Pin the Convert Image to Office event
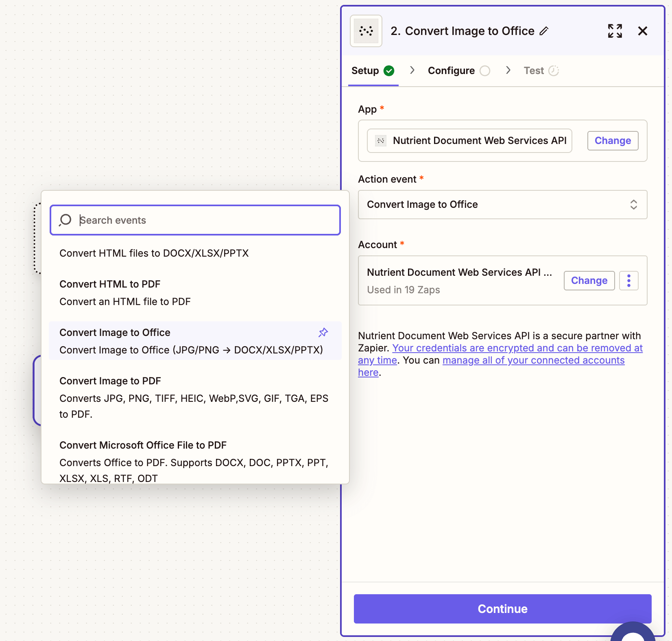The width and height of the screenshot is (672, 641). (x=323, y=333)
